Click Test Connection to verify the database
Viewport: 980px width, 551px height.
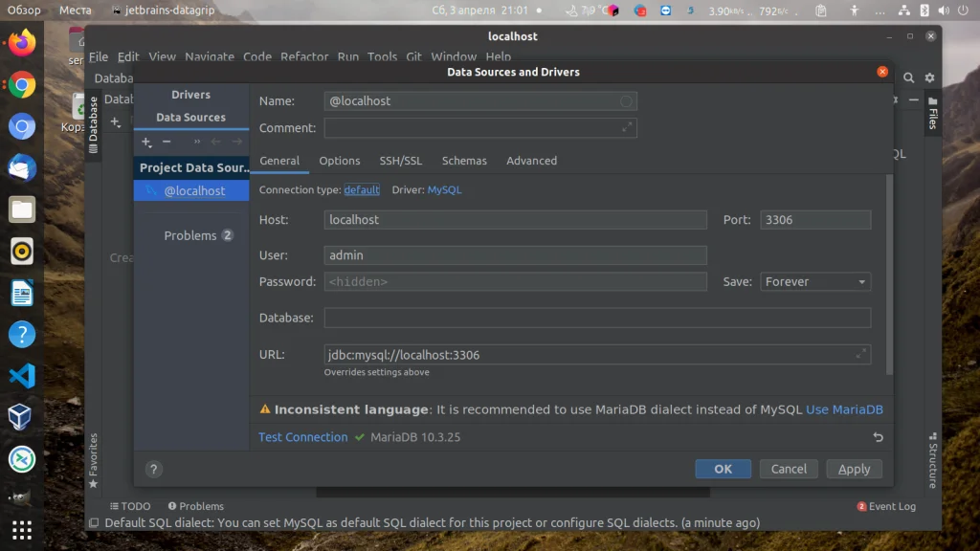(302, 437)
